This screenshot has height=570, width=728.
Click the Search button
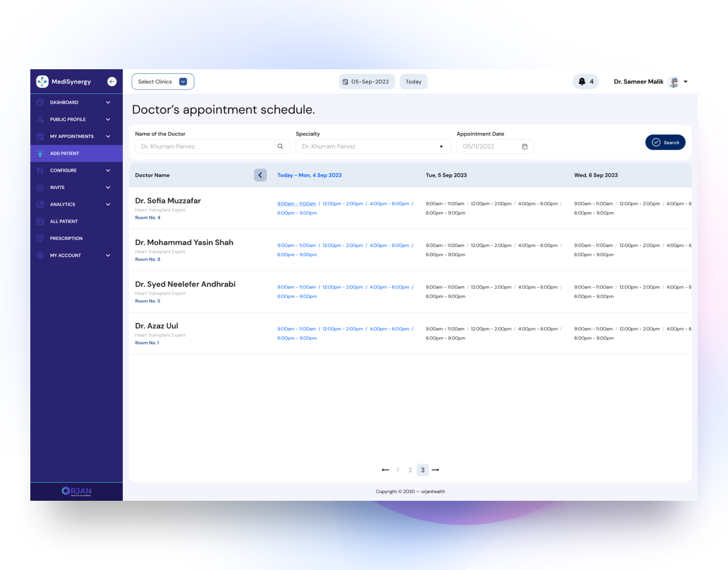click(x=665, y=142)
